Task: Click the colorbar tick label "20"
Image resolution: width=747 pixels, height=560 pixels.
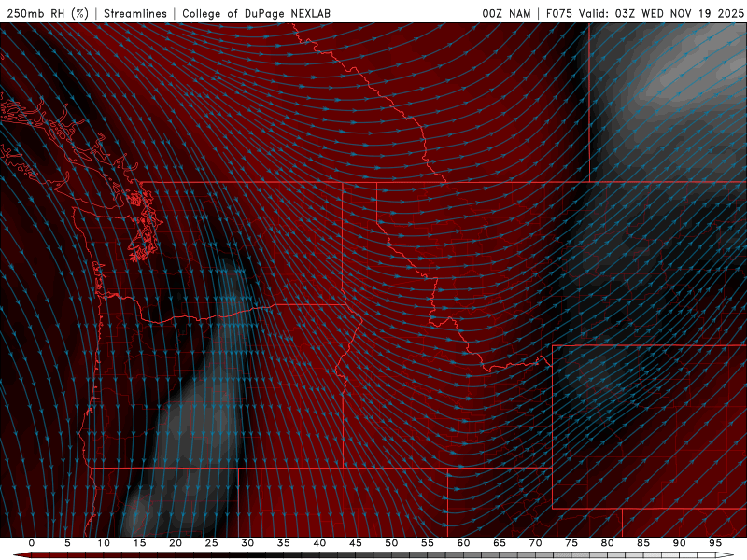Action: [x=176, y=543]
